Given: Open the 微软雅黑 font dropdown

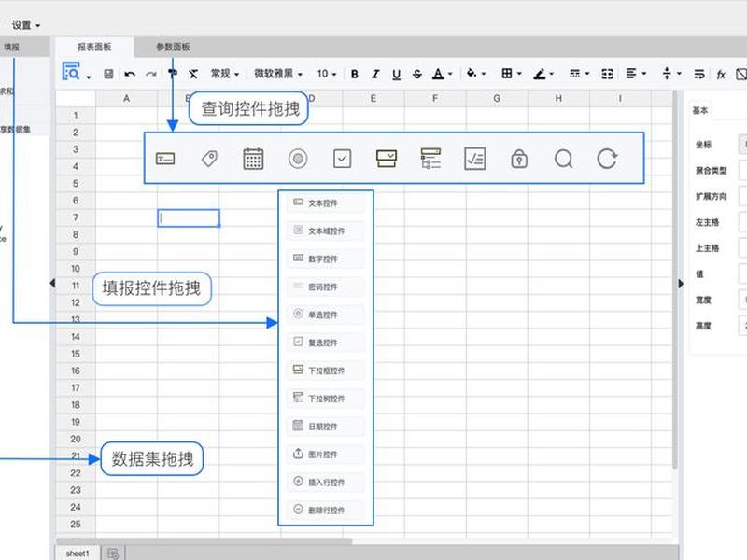Looking at the screenshot, I should [277, 74].
